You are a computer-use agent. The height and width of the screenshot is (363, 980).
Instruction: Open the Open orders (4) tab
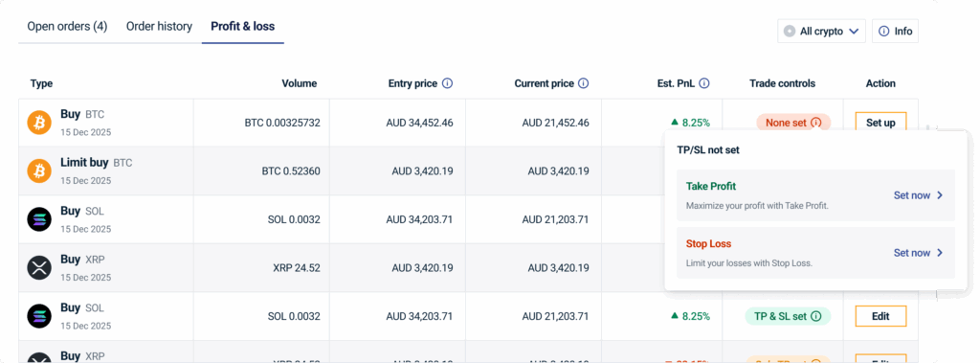point(68,27)
